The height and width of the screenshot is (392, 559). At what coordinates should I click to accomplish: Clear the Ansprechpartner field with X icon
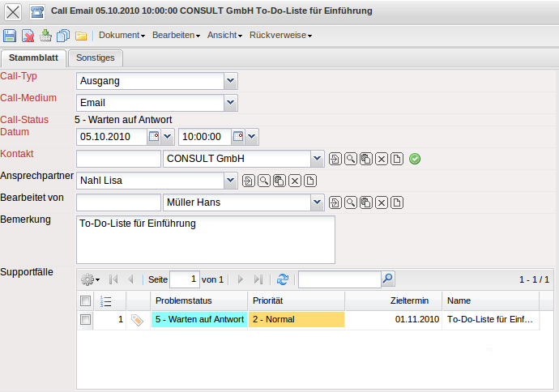click(x=295, y=181)
